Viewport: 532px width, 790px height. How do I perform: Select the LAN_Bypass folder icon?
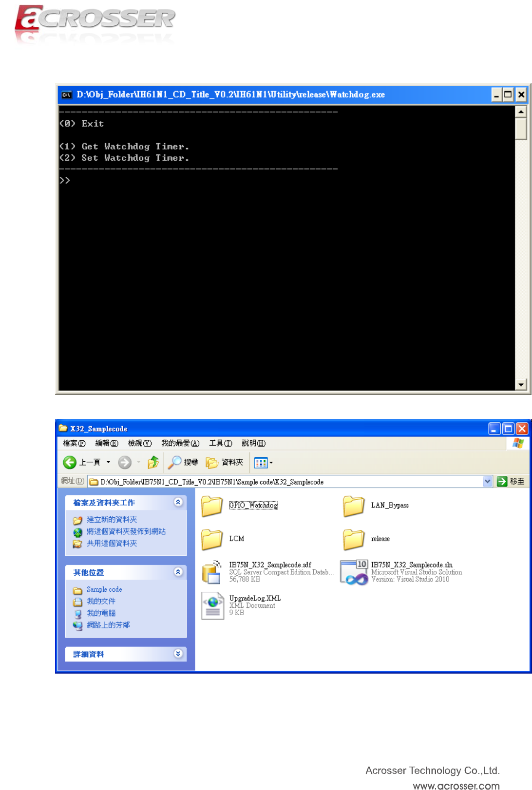pos(354,506)
